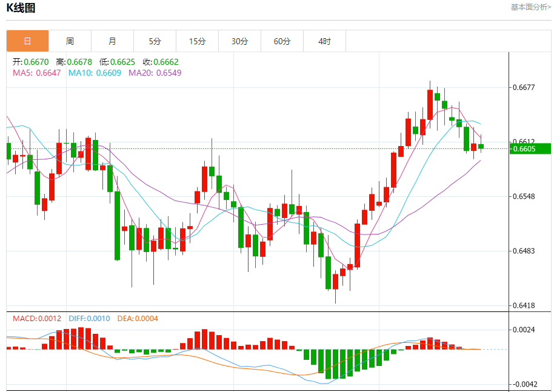Click the 收: 0.6662 closing price value
The width and height of the screenshot is (554, 392).
(x=161, y=62)
